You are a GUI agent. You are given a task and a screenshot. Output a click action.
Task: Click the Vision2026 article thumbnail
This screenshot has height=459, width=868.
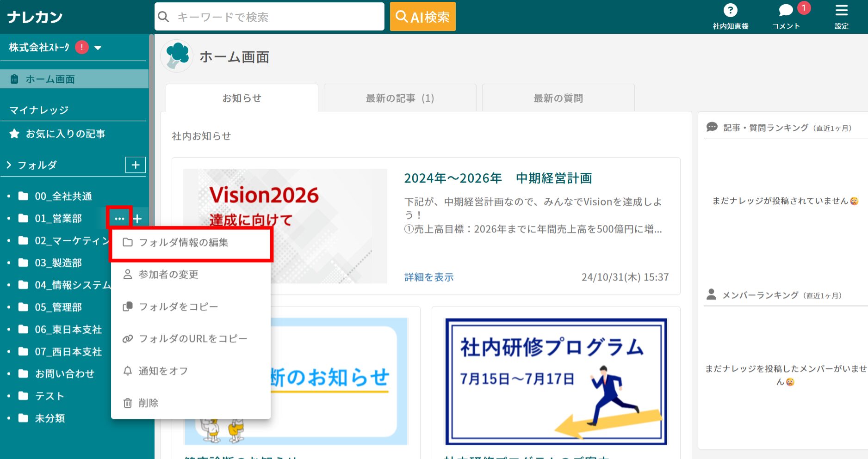pyautogui.click(x=285, y=226)
